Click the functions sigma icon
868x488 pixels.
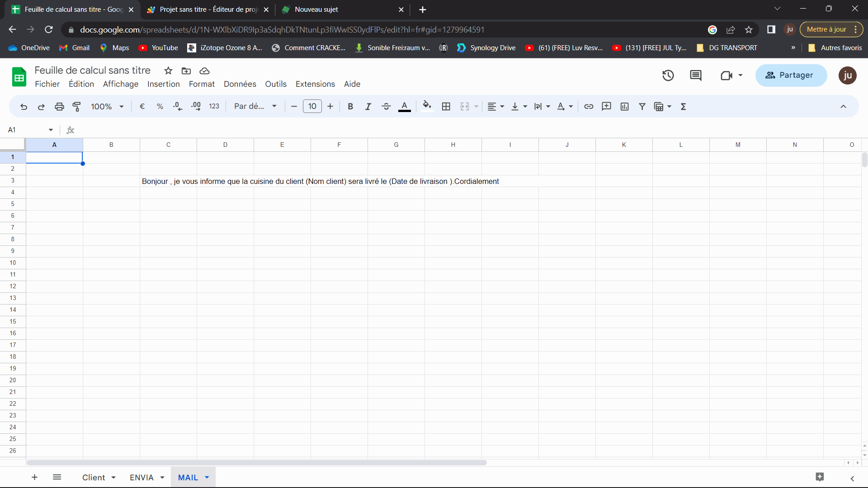pos(684,107)
